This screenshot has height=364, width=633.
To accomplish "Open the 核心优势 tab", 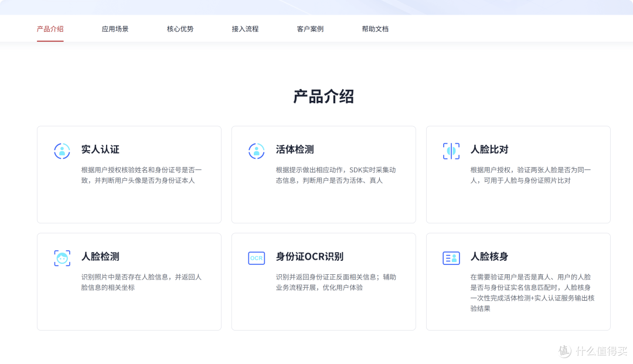I will pyautogui.click(x=180, y=29).
